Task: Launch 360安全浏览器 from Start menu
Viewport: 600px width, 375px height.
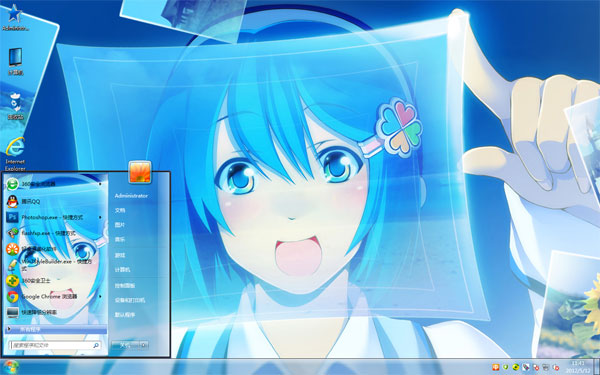Action: pyautogui.click(x=55, y=184)
